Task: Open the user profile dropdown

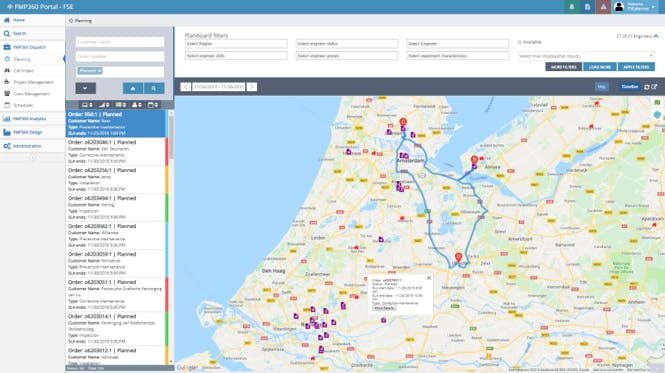Action: point(635,7)
